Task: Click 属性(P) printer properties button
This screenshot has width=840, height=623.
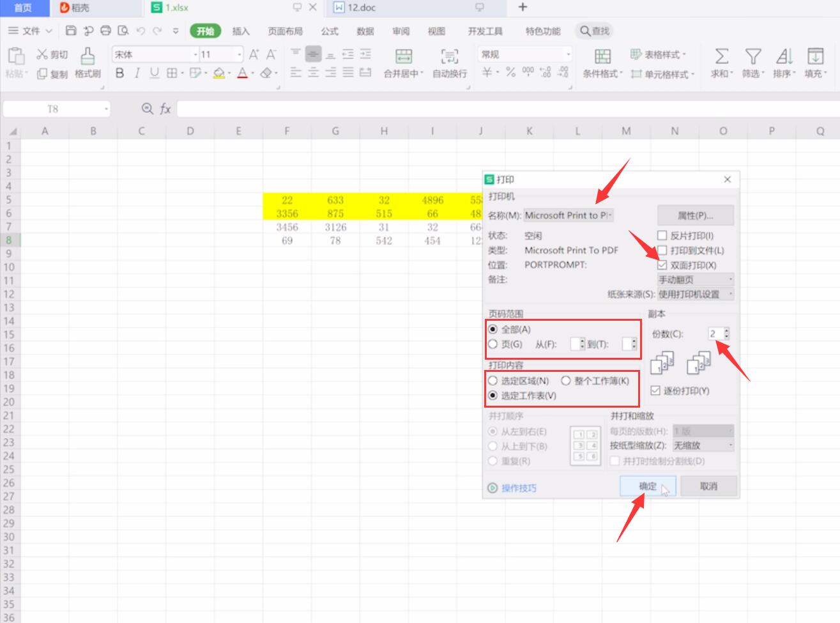Action: pyautogui.click(x=696, y=215)
